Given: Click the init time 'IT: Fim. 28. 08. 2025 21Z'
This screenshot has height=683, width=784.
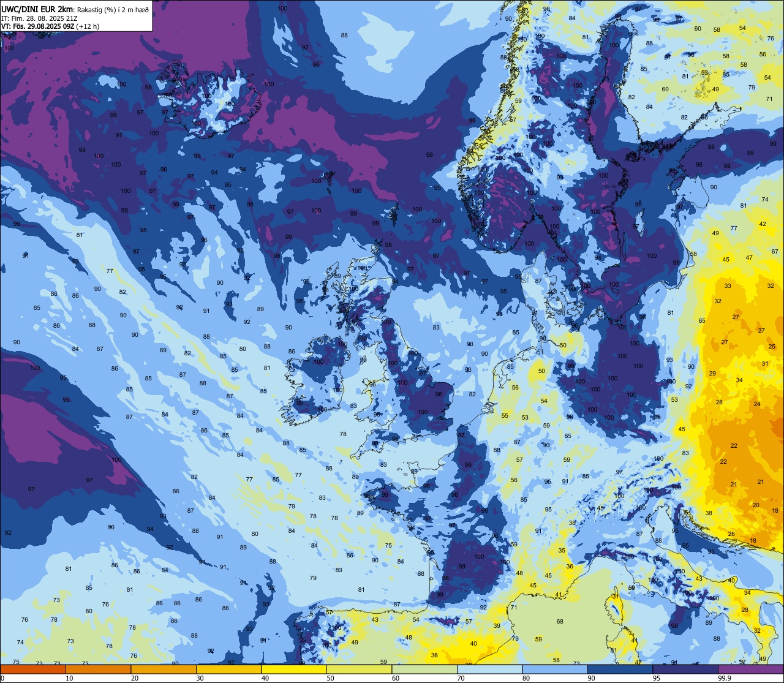Looking at the screenshot, I should tap(39, 18).
